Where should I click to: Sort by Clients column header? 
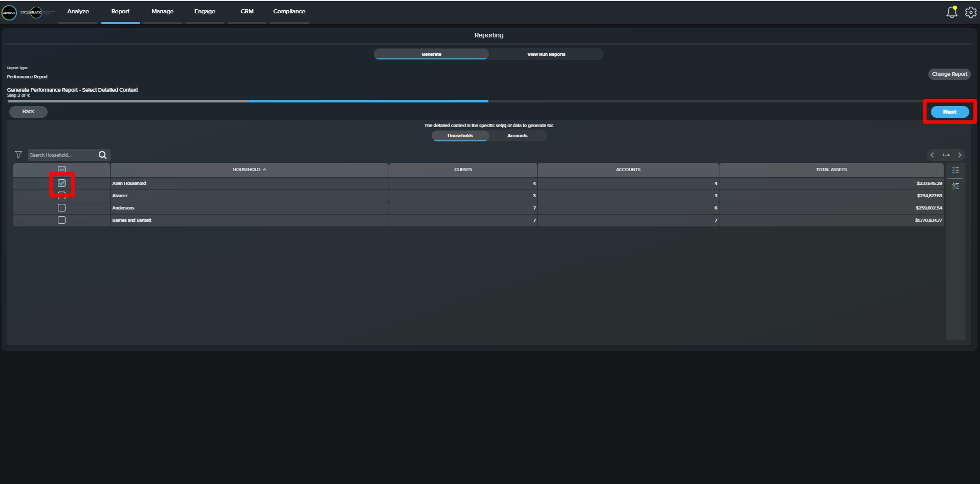pos(463,170)
